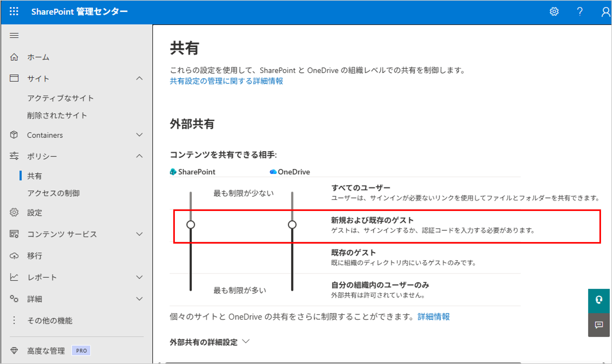Go to 削除されたサイト page
The height and width of the screenshot is (364, 612).
point(57,115)
